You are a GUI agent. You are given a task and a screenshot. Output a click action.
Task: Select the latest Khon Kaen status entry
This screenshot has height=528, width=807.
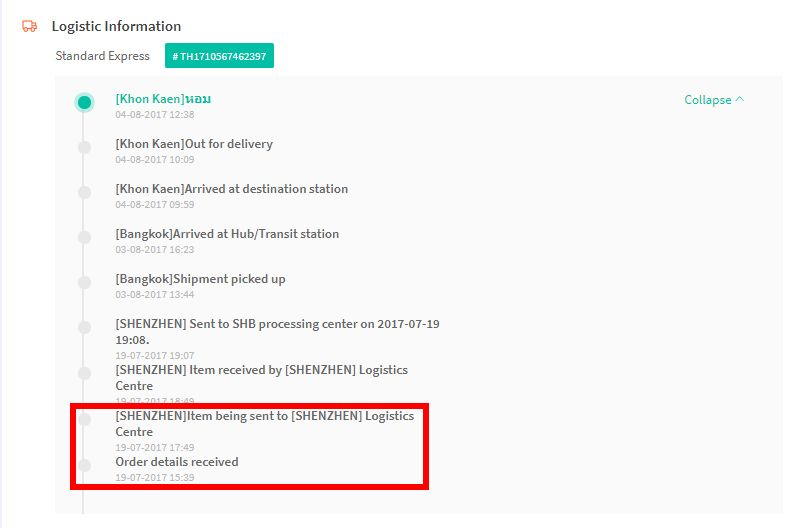[x=163, y=99]
